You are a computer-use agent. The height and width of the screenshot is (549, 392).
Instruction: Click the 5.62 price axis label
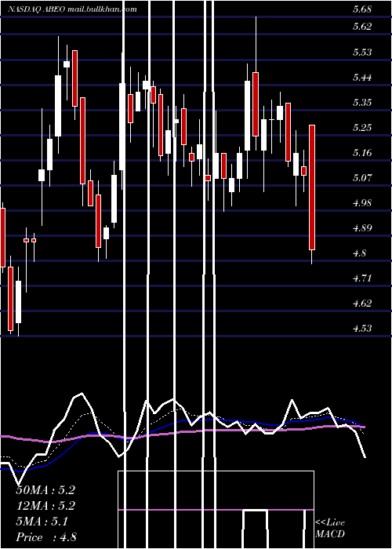(x=362, y=26)
